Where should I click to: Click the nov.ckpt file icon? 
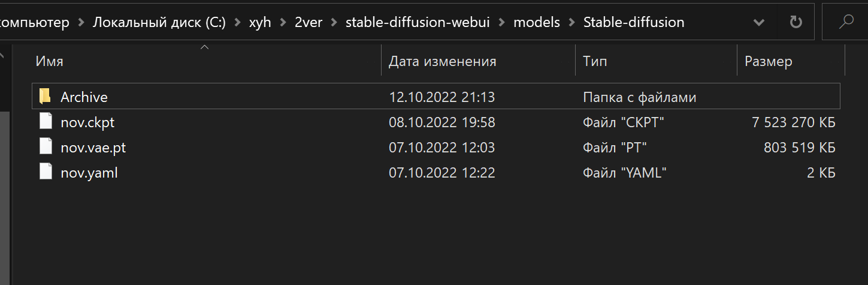coord(46,122)
